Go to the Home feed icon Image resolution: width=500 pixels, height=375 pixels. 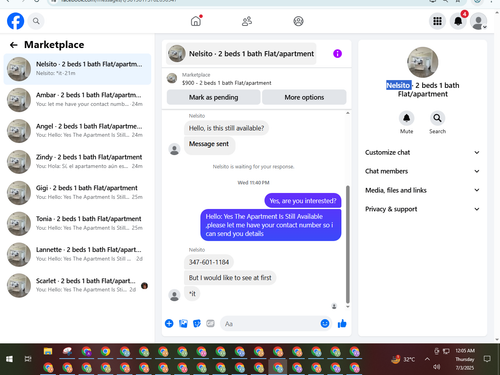coord(196,21)
